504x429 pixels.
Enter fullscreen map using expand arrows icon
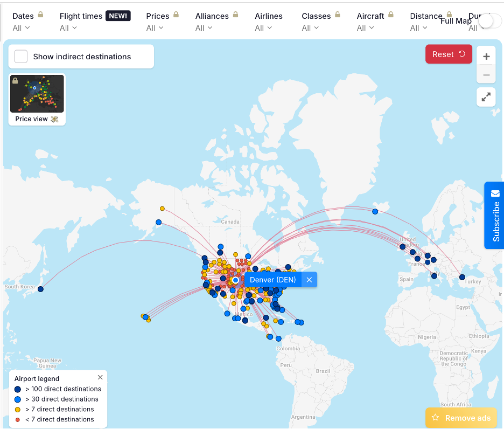click(486, 97)
